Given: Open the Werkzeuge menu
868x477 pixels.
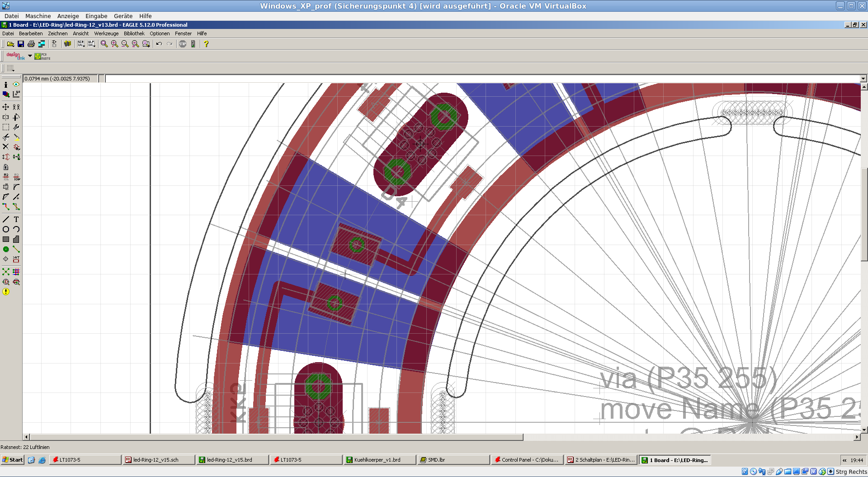Looking at the screenshot, I should [106, 33].
